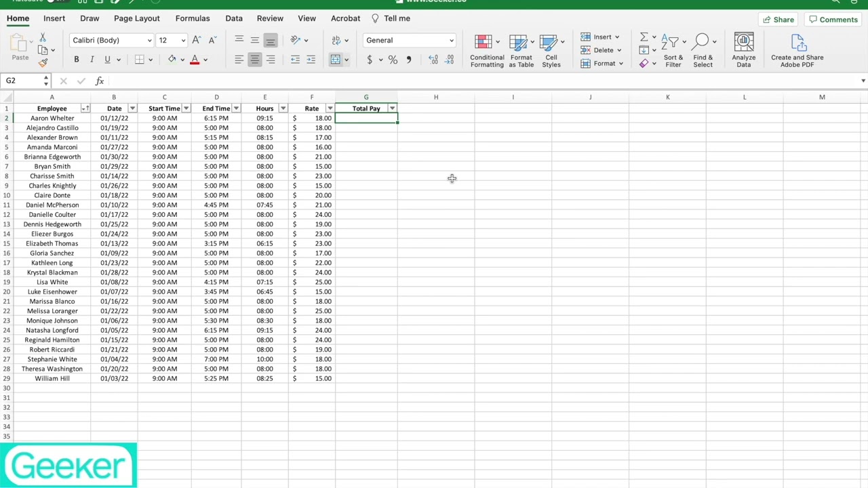Open the Employee column filter dropdown
This screenshot has height=488, width=868.
pos(85,108)
